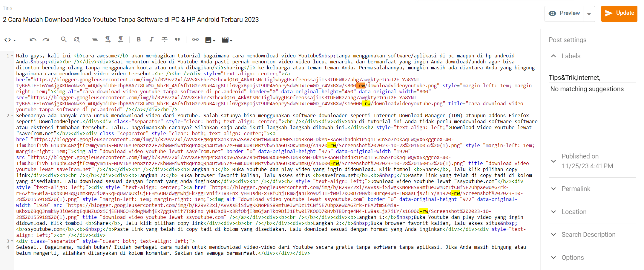Apply bold formatting
Screen dimensions: 644x270
[x=139, y=39]
